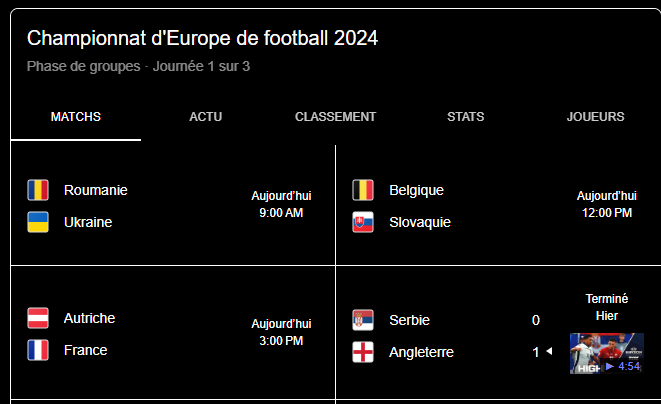Click the Championnat d'Europe de football 2024 title

tap(203, 39)
